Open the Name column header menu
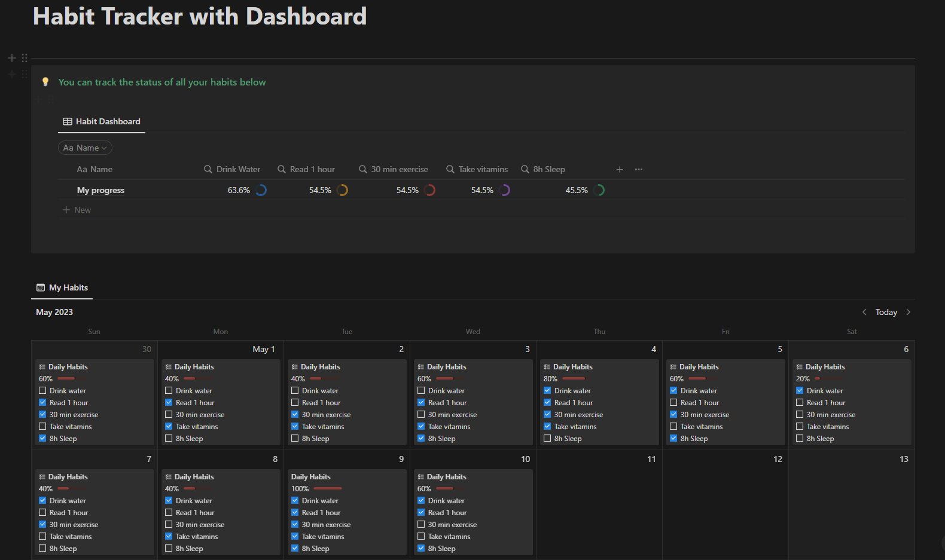 [x=94, y=169]
